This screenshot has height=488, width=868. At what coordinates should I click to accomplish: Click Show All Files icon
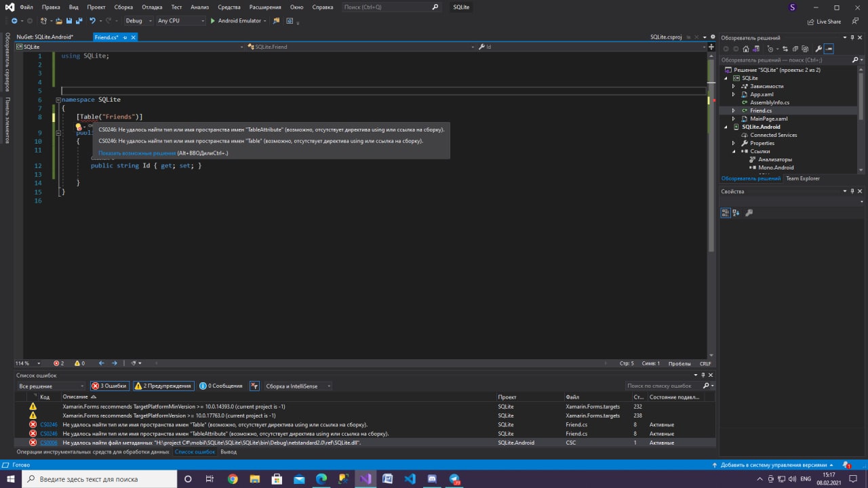point(805,49)
